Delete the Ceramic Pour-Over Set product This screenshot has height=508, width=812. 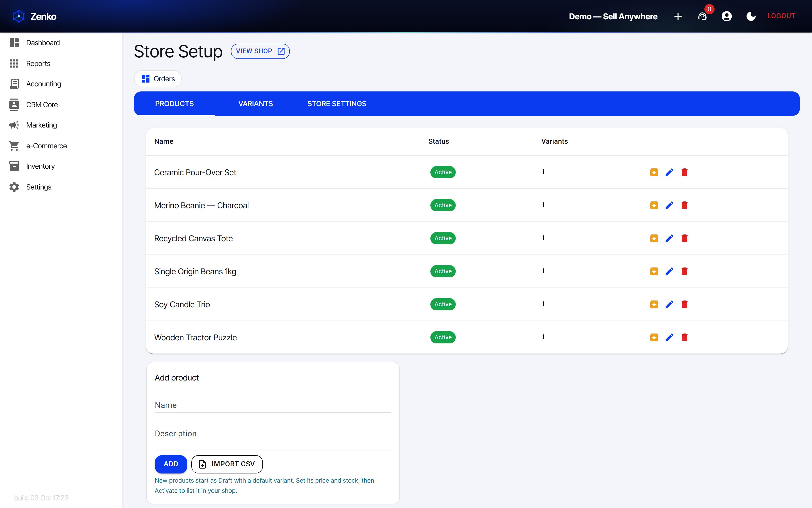(x=685, y=172)
